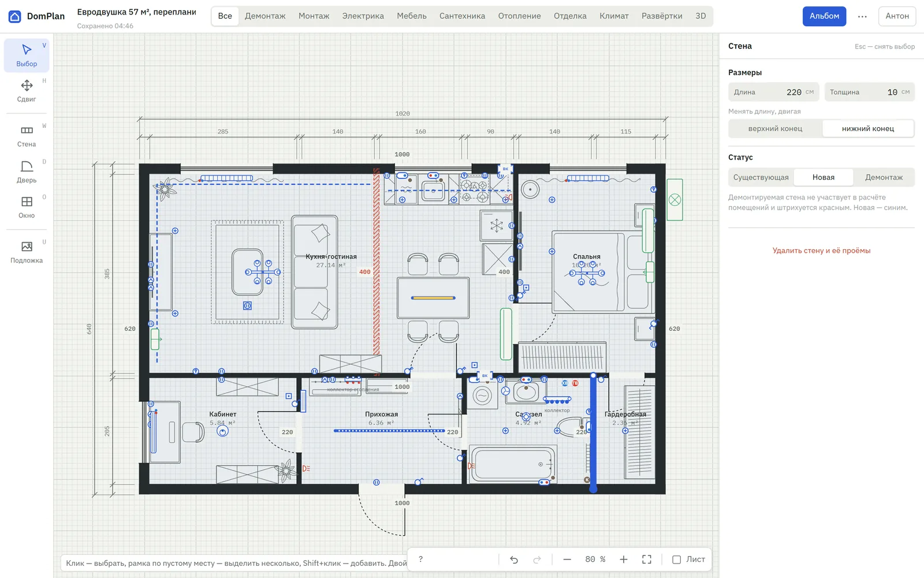Activate the Сдвиг pan tool
This screenshot has width=924, height=578.
point(27,91)
